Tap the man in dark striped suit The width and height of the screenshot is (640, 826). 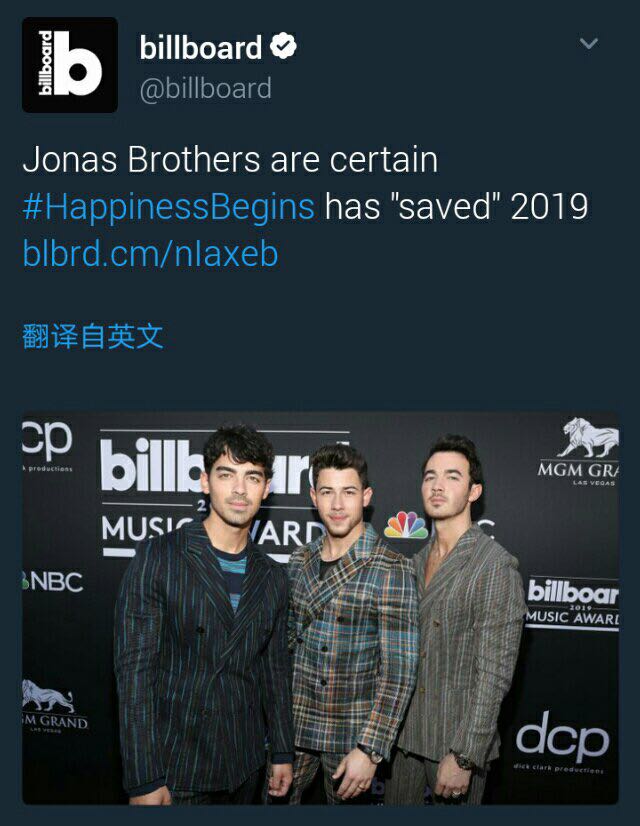point(203,616)
